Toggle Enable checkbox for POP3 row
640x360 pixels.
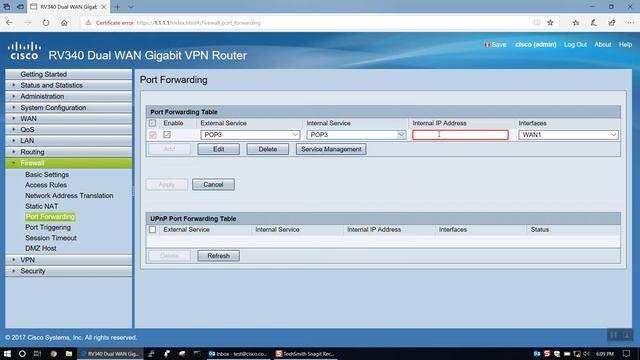(167, 134)
